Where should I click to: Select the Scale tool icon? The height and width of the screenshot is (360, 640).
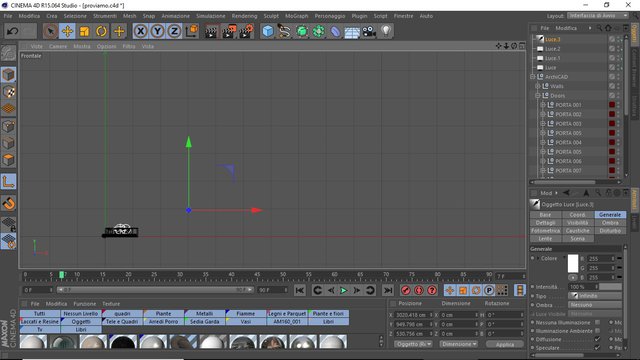pos(84,31)
